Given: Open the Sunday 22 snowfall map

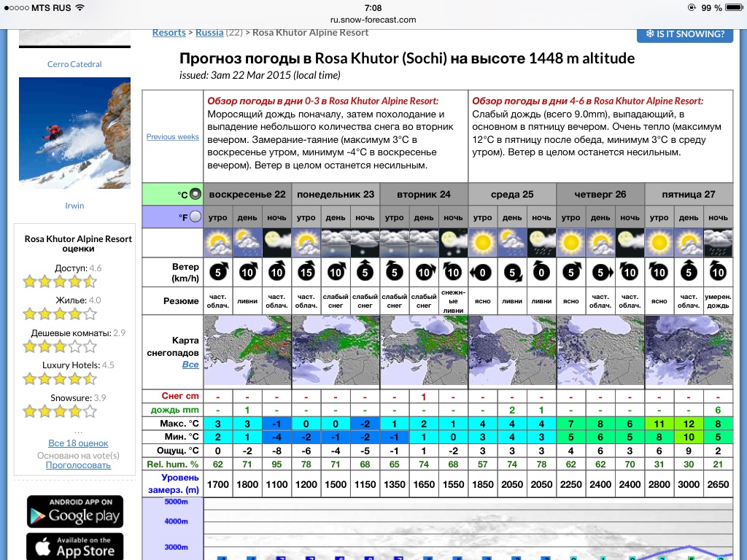Looking at the screenshot, I should click(247, 351).
